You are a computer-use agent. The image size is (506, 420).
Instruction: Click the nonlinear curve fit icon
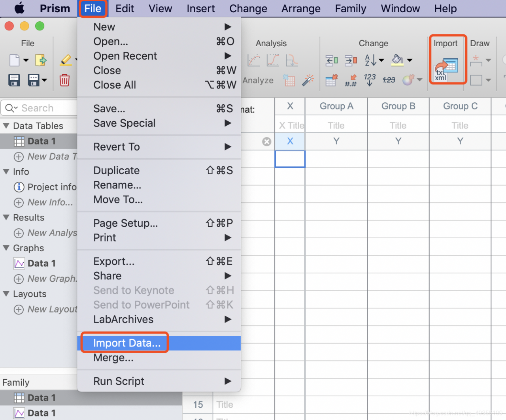click(x=273, y=60)
